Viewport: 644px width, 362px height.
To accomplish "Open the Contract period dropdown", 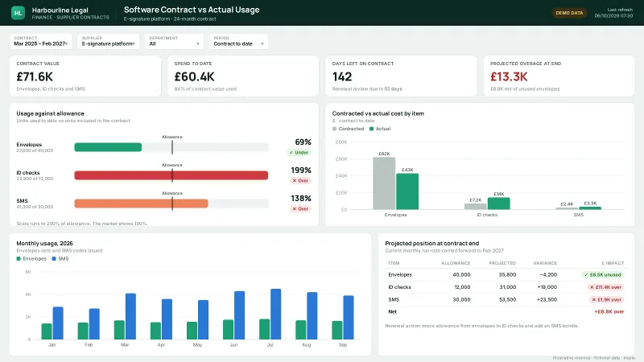I will 41,41.
